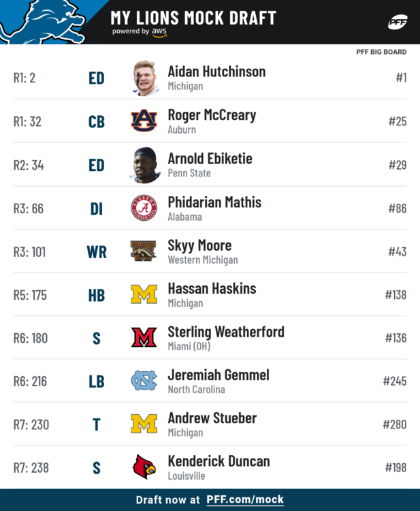
Task: Click the PFF Big Board column header
Action: click(x=381, y=52)
